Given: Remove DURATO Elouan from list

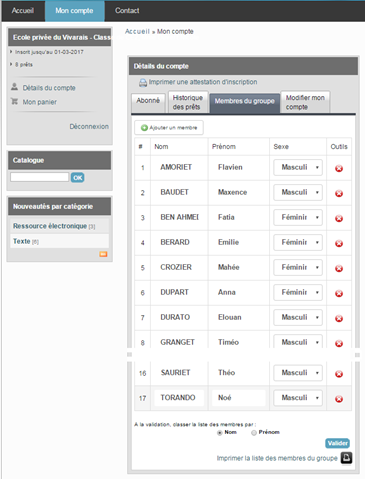Looking at the screenshot, I should [339, 318].
